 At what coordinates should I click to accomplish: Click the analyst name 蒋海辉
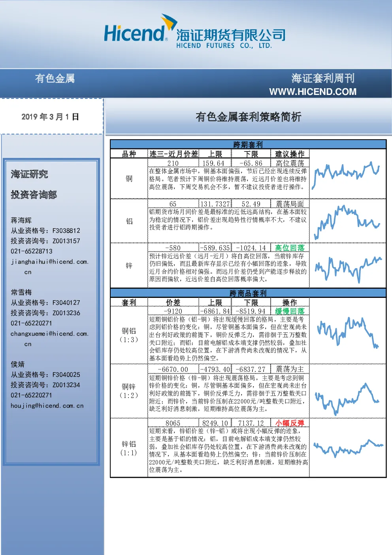pos(21,220)
